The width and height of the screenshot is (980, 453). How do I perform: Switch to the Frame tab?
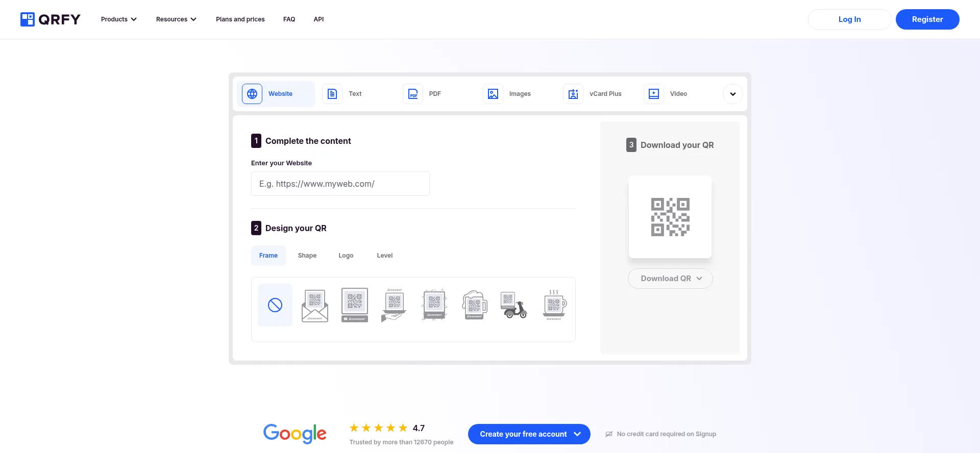(x=268, y=256)
